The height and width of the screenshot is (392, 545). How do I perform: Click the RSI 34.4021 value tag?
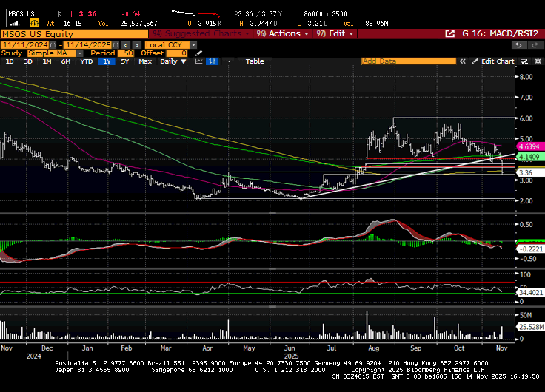[x=531, y=293]
